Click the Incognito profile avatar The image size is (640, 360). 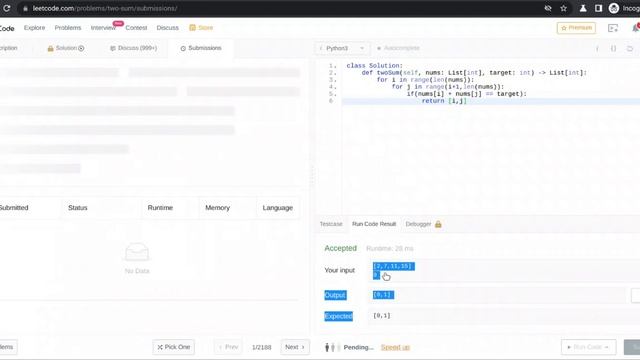coord(613,8)
